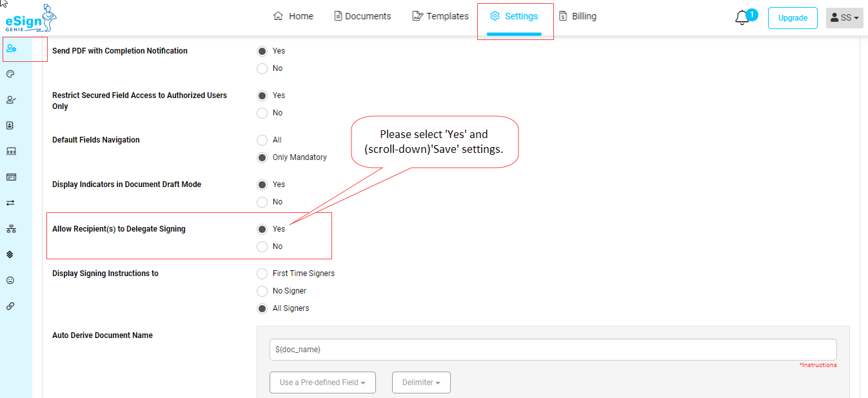868x398 pixels.
Task: Open the user settings icon in sidebar
Action: (x=11, y=48)
